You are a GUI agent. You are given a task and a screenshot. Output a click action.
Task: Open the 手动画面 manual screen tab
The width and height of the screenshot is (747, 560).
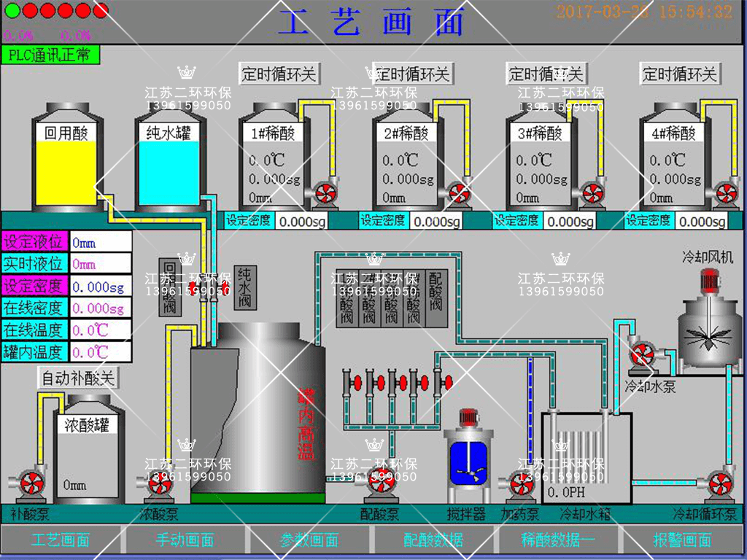185,540
